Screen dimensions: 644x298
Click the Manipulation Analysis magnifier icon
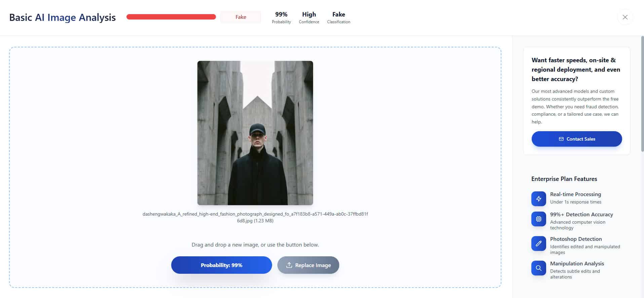(538, 268)
